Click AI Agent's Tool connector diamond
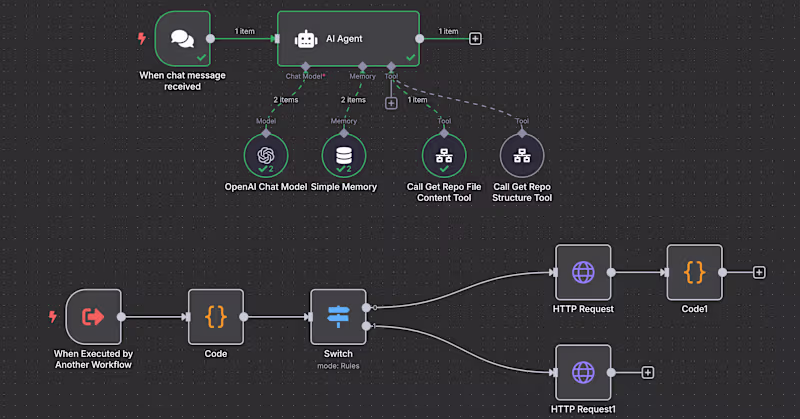 tap(391, 66)
